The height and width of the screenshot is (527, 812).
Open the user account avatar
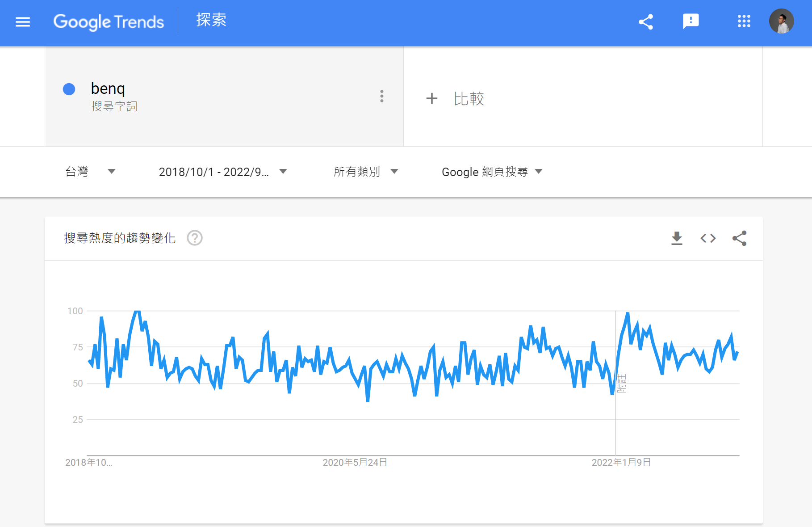point(781,21)
